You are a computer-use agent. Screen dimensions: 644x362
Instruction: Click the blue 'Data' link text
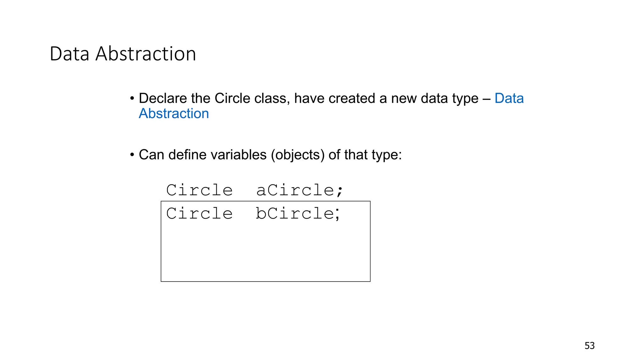[509, 98]
